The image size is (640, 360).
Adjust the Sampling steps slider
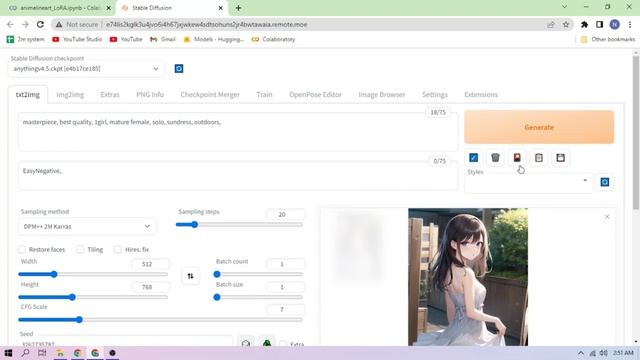(x=239, y=224)
